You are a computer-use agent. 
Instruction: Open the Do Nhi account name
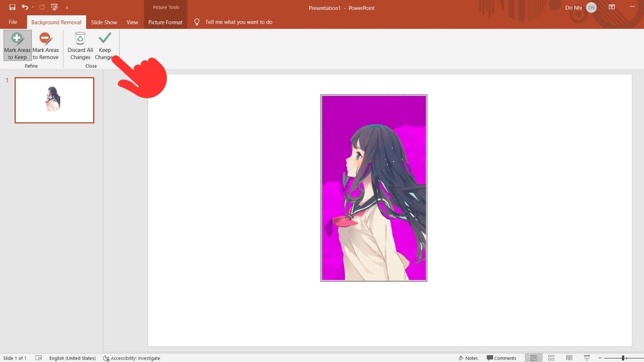pos(573,8)
